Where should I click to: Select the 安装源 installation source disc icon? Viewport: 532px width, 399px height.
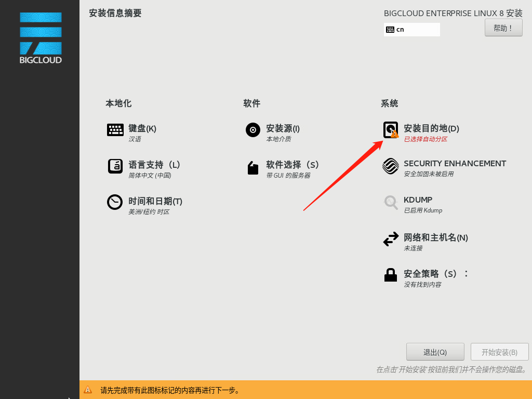click(252, 130)
